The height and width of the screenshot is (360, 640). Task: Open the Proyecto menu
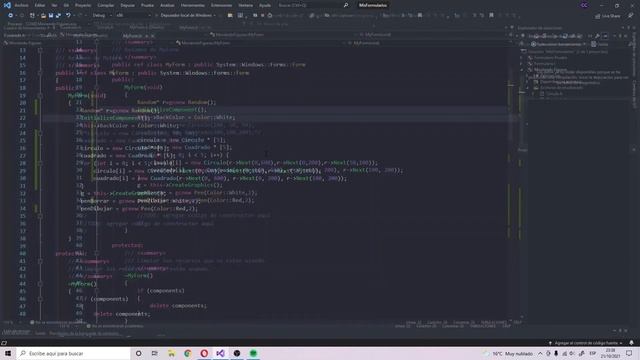[x=83, y=5]
